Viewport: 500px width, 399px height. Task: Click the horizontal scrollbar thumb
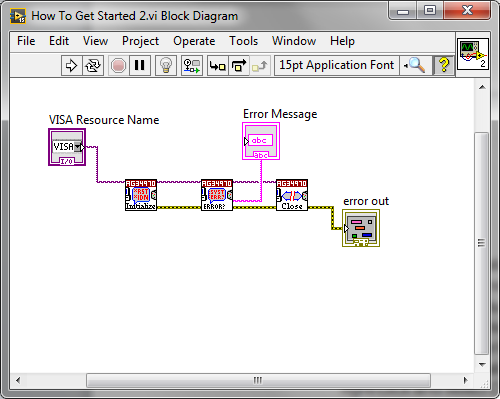tap(258, 380)
